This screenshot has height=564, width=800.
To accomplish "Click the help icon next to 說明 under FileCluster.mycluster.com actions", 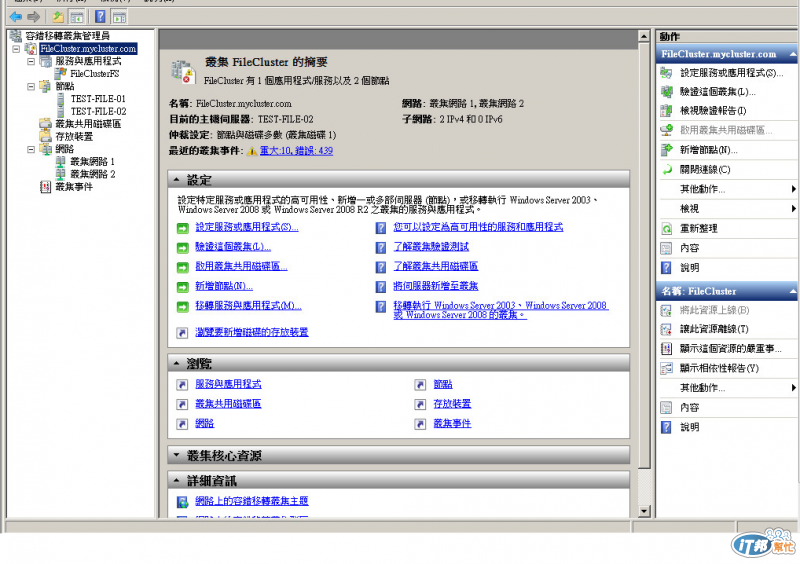I will tap(666, 267).
